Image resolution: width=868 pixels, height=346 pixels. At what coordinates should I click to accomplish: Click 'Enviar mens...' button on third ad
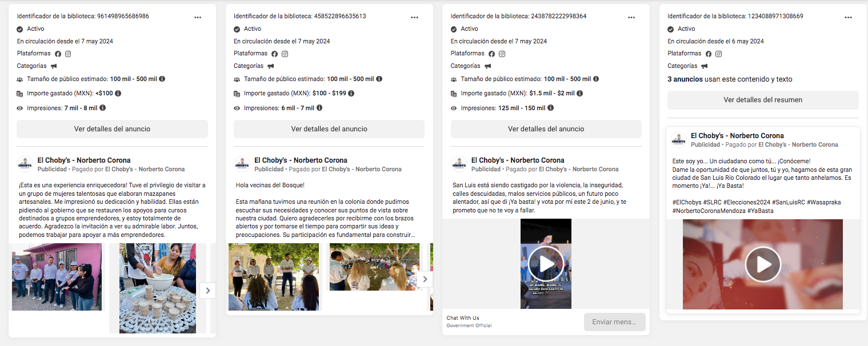[x=614, y=322]
